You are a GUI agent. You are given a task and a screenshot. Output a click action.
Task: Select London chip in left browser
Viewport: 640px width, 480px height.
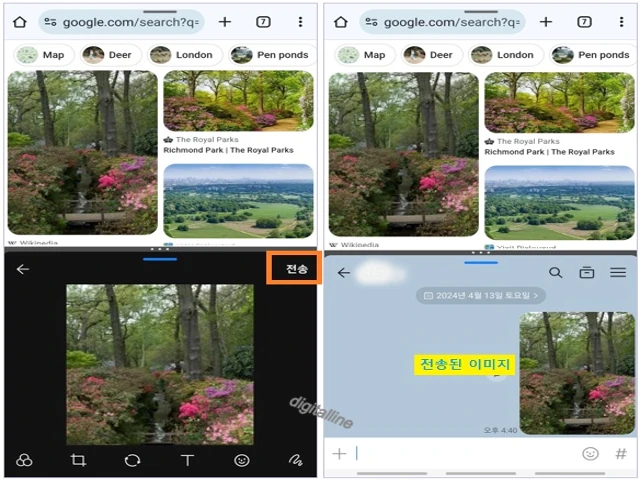[x=185, y=55]
